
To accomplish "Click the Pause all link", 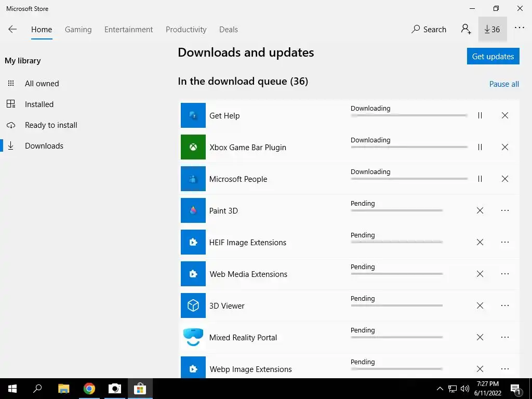I will [504, 84].
